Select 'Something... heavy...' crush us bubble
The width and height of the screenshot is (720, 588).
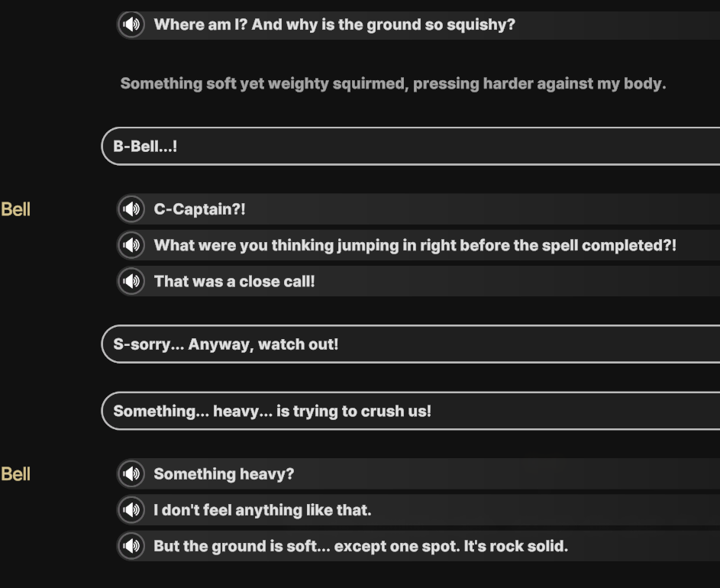click(411, 411)
